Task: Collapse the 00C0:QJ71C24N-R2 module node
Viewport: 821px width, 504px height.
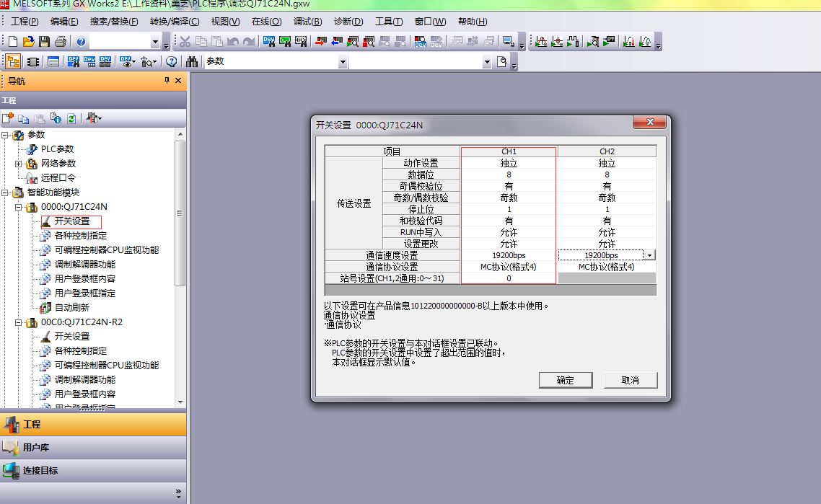Action: click(x=18, y=322)
